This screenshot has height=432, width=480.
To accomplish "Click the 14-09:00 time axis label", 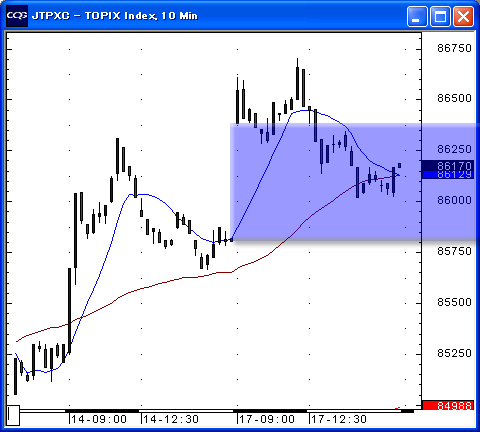I will click(99, 419).
